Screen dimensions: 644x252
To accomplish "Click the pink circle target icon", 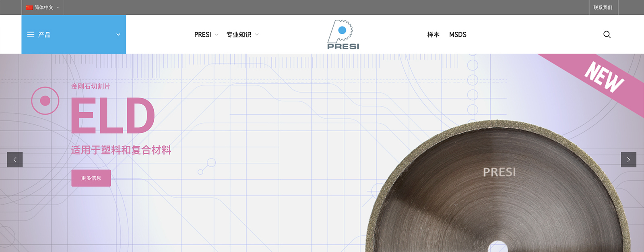I will (45, 101).
